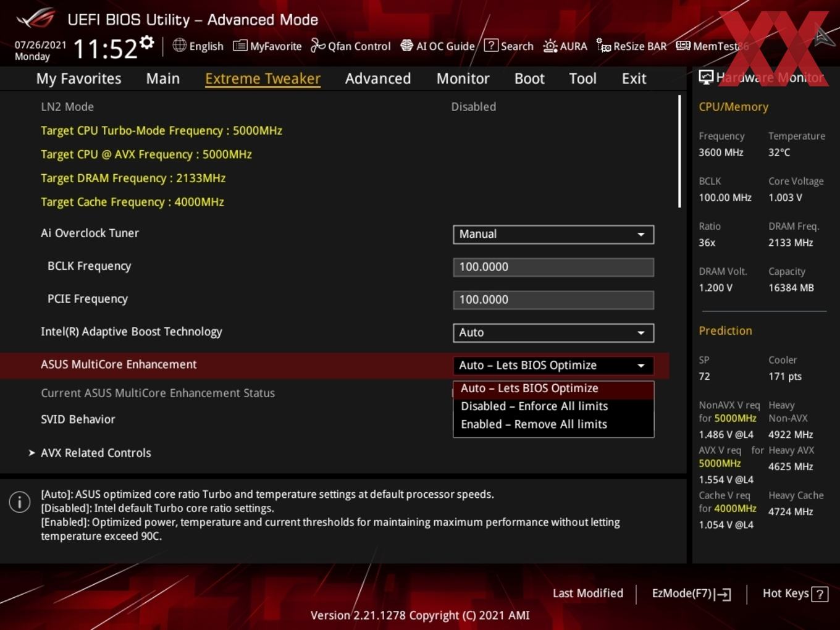Click Target CPU @ AVX Frequency text
Screen dimensions: 840x630
click(146, 154)
